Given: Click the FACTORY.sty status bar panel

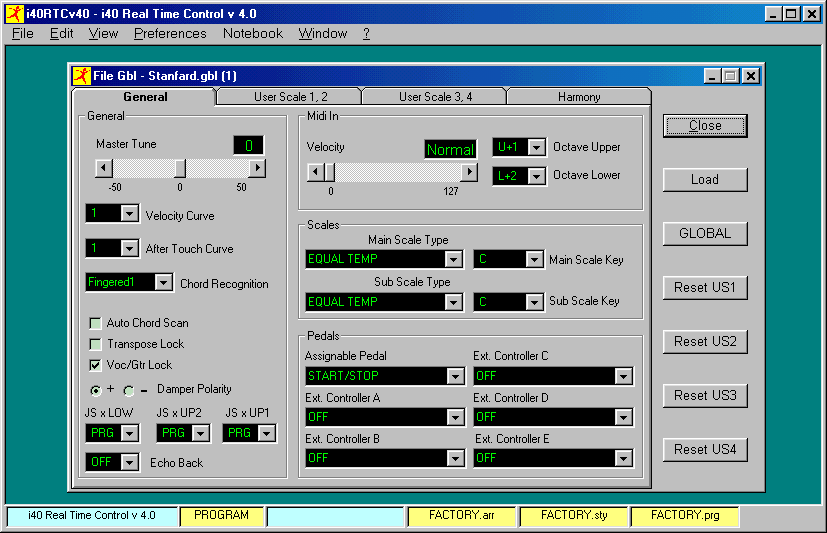Looking at the screenshot, I should pos(574,516).
